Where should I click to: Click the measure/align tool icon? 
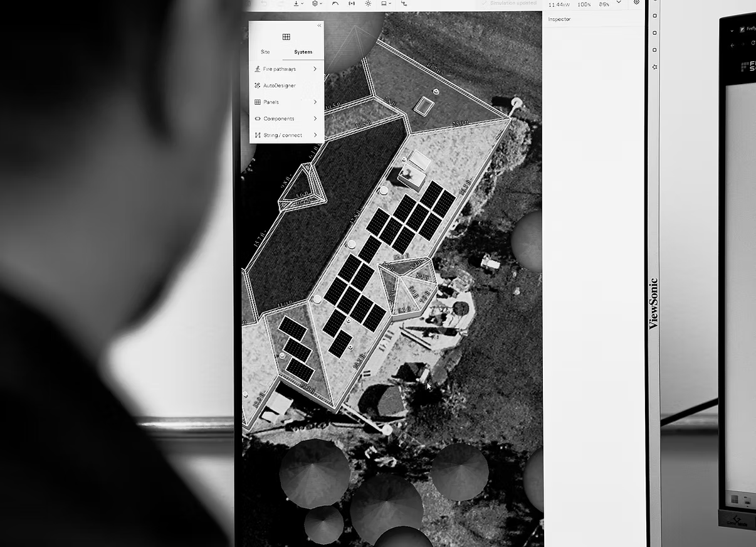(352, 4)
